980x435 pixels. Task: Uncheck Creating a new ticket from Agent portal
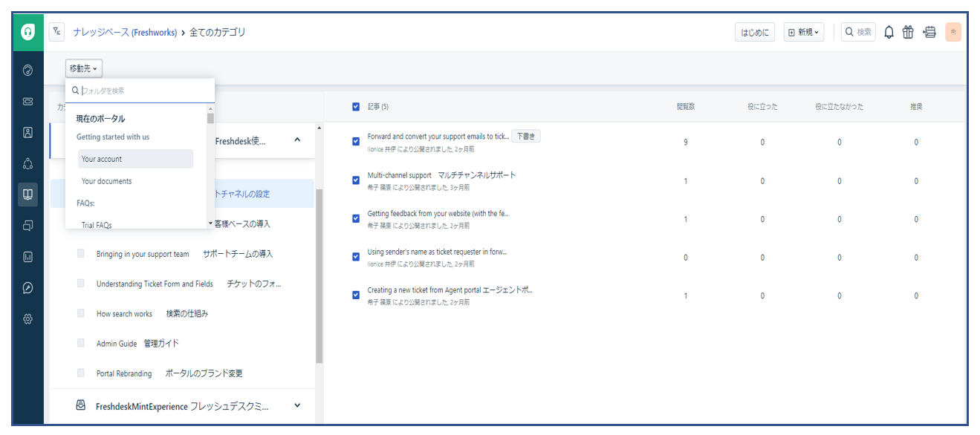pyautogui.click(x=357, y=295)
